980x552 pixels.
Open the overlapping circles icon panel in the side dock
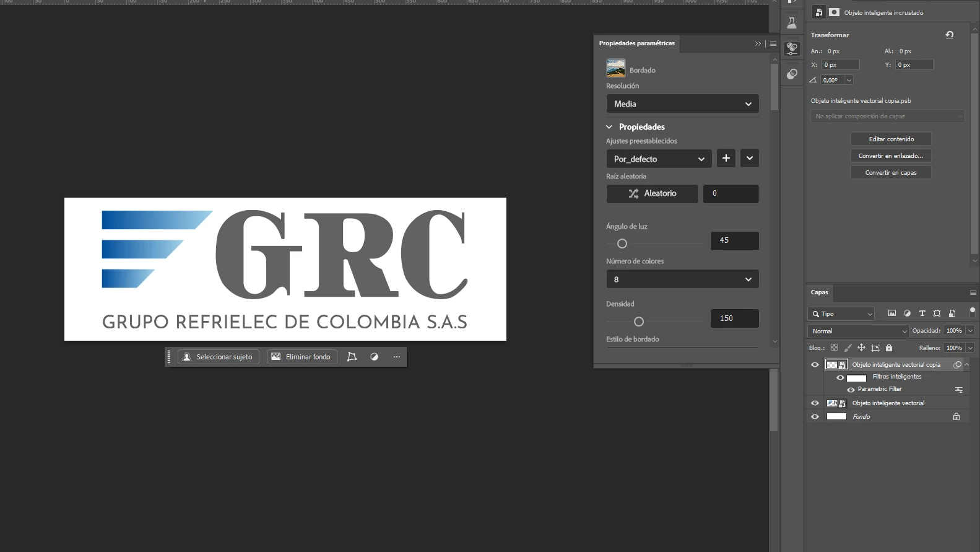[x=792, y=74]
